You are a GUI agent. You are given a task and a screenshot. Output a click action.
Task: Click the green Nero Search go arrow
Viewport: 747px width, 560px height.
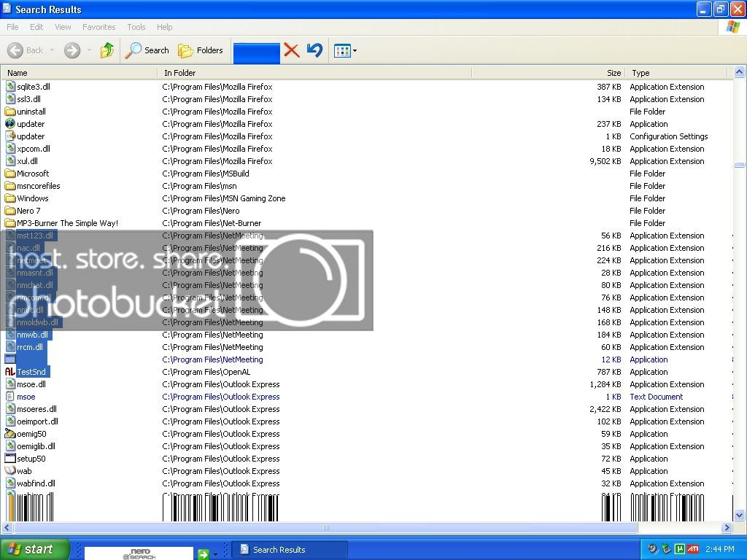pos(204,554)
